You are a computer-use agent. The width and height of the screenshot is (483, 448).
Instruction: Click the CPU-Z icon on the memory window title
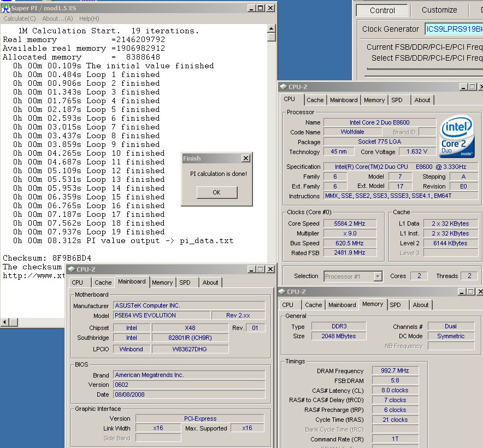point(282,292)
